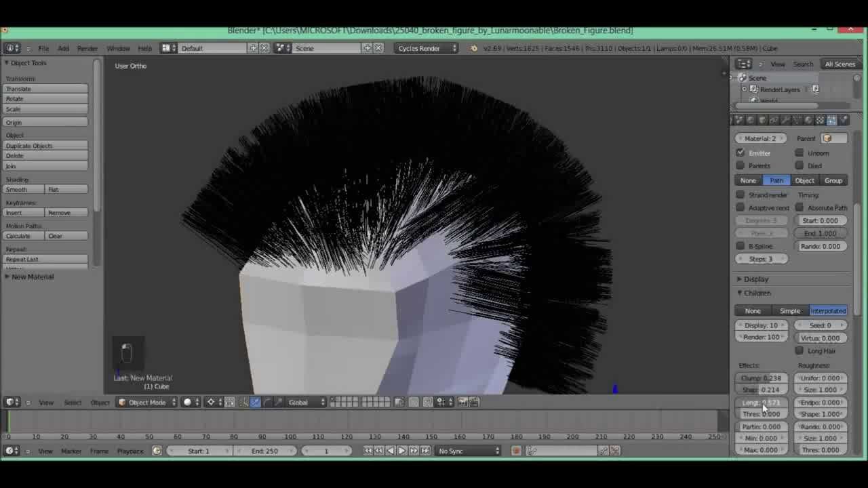Image resolution: width=868 pixels, height=488 pixels.
Task: Open the All Scenes outliner display dropdown
Action: pyautogui.click(x=840, y=64)
